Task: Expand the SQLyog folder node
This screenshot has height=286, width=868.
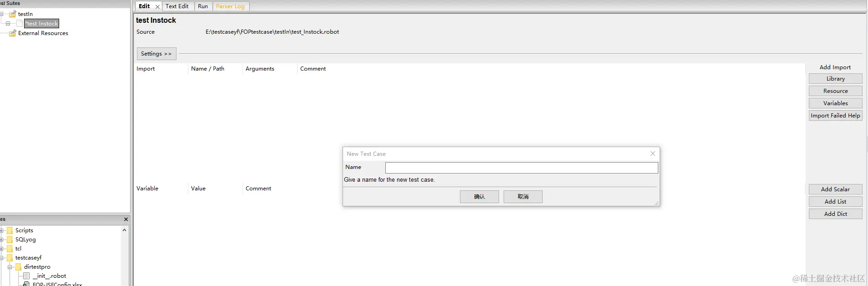Action: click(x=1, y=240)
